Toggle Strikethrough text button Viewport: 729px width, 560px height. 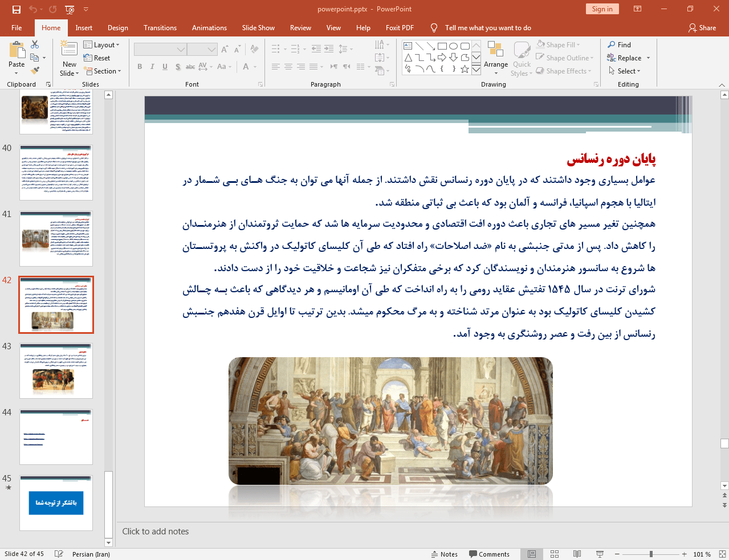(x=190, y=67)
